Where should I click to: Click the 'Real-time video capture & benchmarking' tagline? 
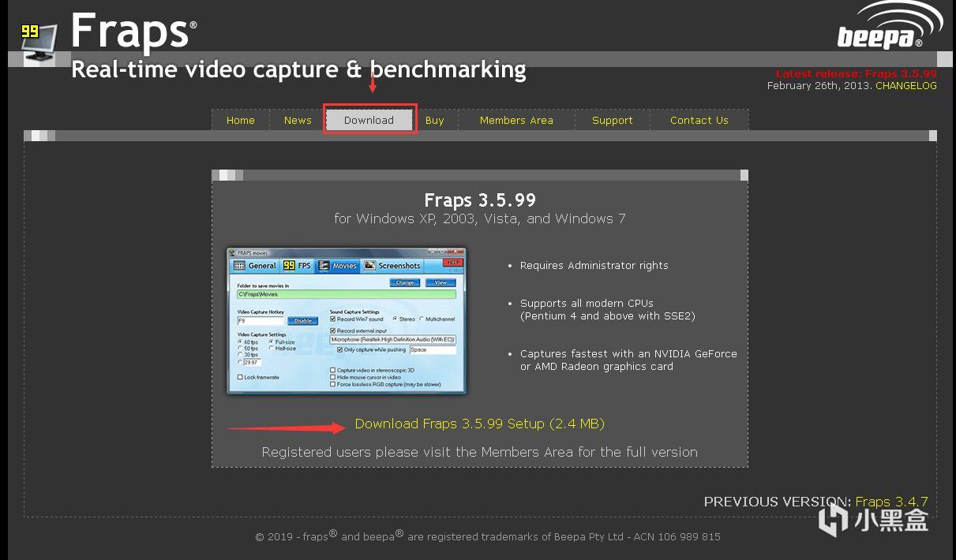[x=299, y=69]
